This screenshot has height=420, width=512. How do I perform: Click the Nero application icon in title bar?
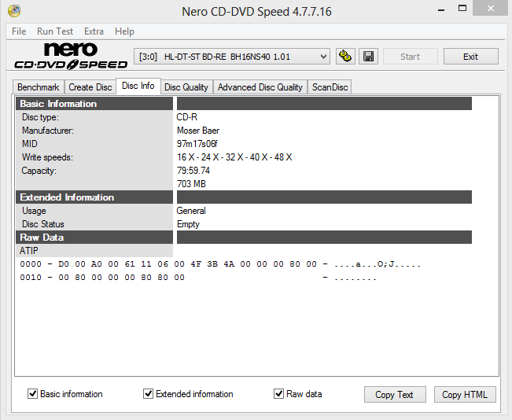[x=14, y=11]
